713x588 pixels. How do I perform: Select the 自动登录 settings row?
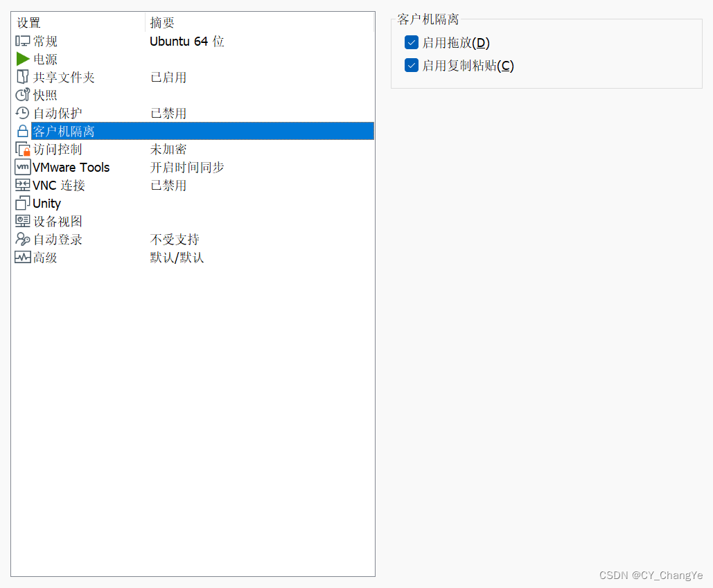pos(193,239)
